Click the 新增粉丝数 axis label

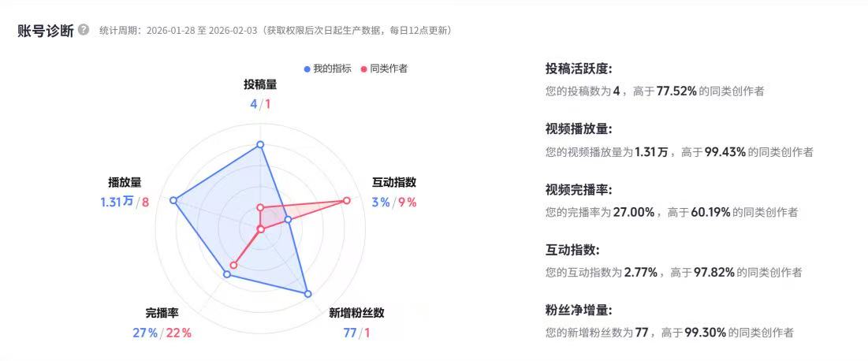tap(356, 313)
